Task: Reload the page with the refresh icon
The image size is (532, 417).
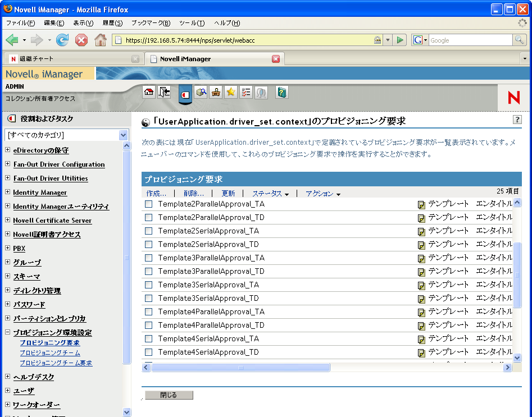Action: click(62, 40)
